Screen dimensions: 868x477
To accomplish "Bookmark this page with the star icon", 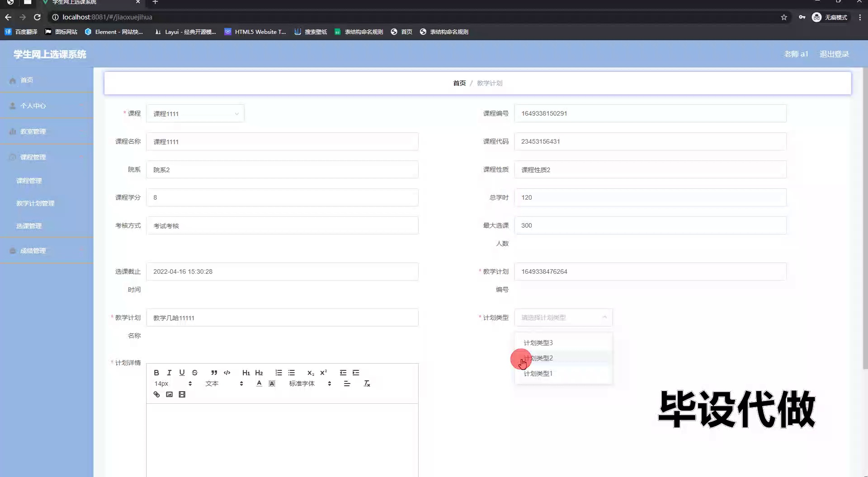I will click(x=784, y=17).
